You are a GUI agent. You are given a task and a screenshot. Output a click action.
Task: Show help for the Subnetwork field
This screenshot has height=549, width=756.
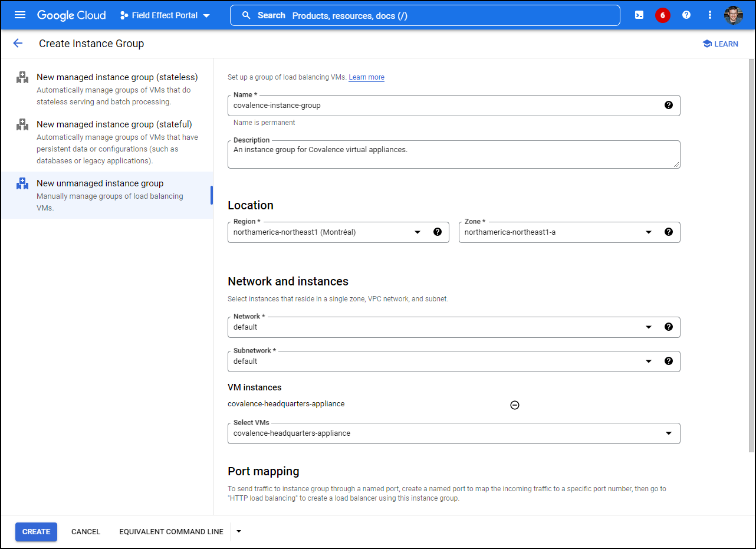click(669, 361)
